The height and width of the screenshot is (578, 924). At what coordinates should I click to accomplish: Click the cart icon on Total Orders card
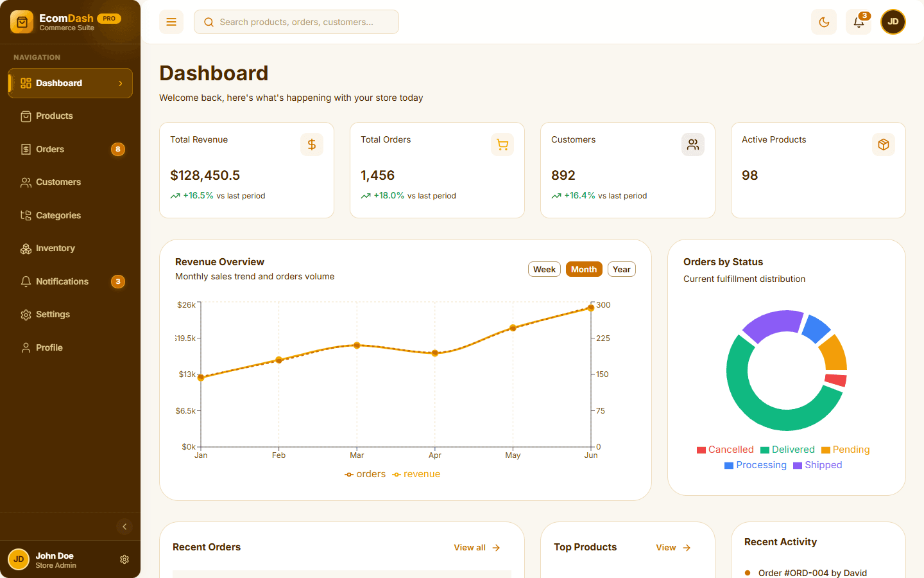click(502, 144)
